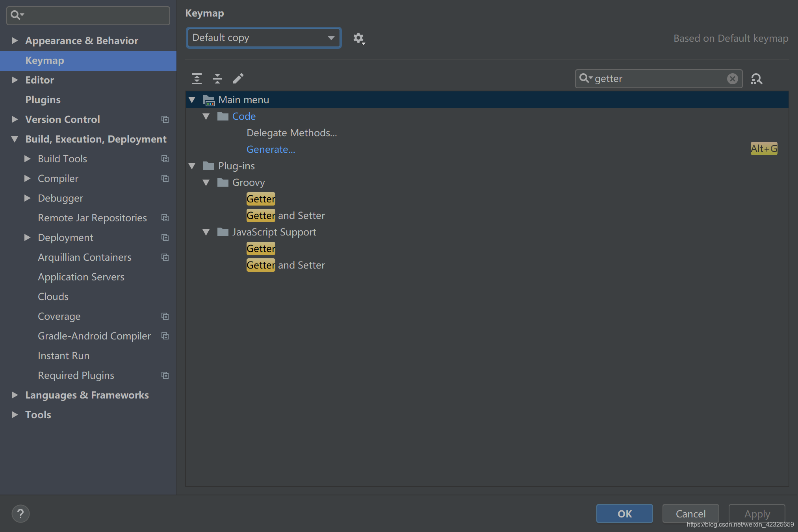798x532 pixels.
Task: Select the Generate... action entry
Action: click(271, 150)
